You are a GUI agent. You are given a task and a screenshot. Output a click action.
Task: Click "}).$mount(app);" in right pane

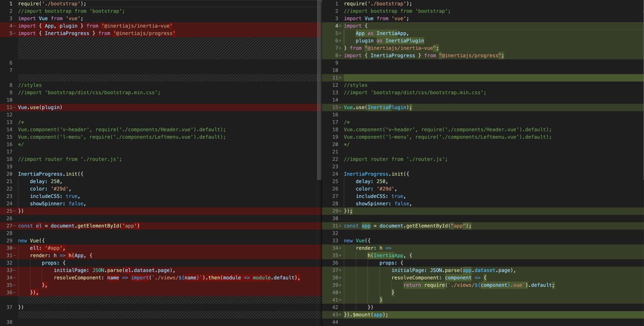pyautogui.click(x=366, y=315)
